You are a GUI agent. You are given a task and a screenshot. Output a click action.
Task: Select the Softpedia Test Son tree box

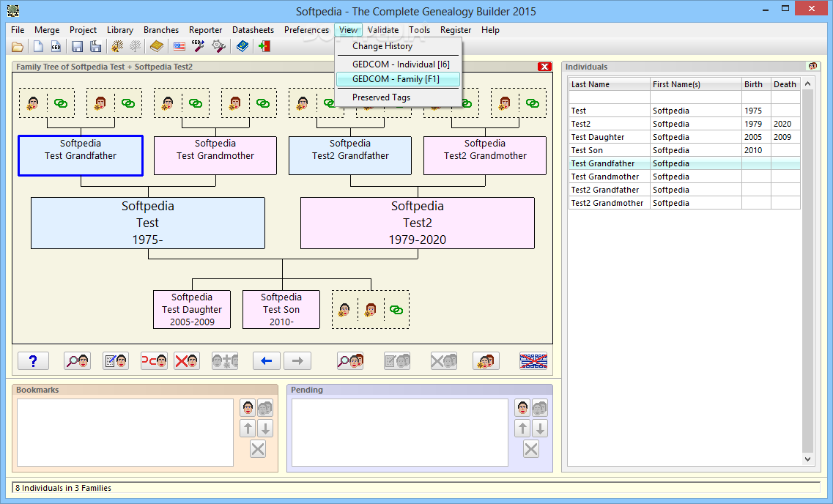pyautogui.click(x=281, y=310)
